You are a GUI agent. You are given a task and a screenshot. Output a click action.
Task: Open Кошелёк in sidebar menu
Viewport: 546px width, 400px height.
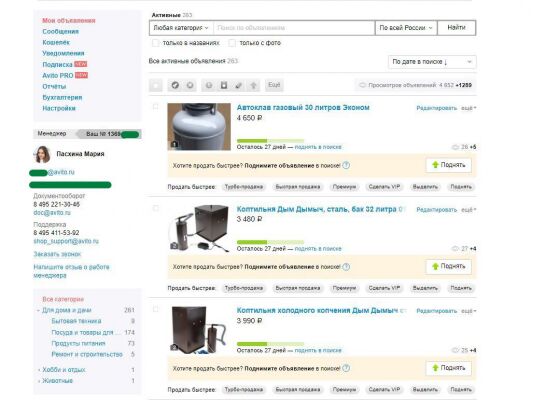(56, 42)
